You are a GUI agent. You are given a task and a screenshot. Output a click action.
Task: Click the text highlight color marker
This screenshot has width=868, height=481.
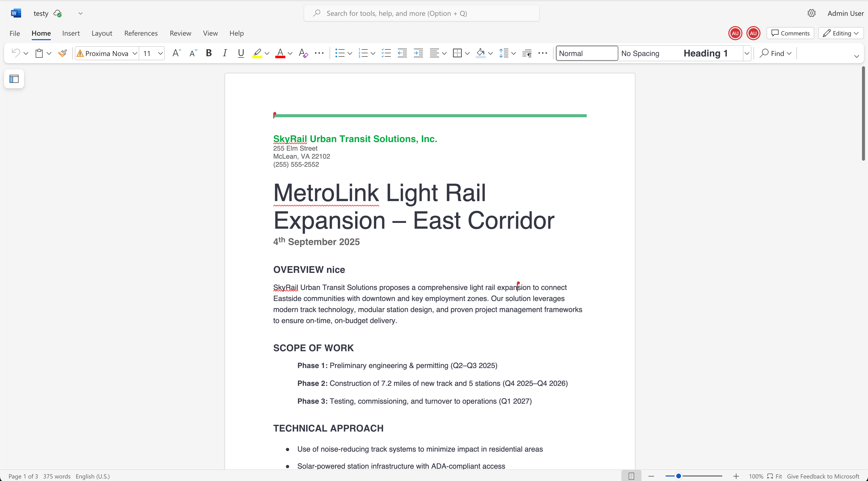click(257, 53)
